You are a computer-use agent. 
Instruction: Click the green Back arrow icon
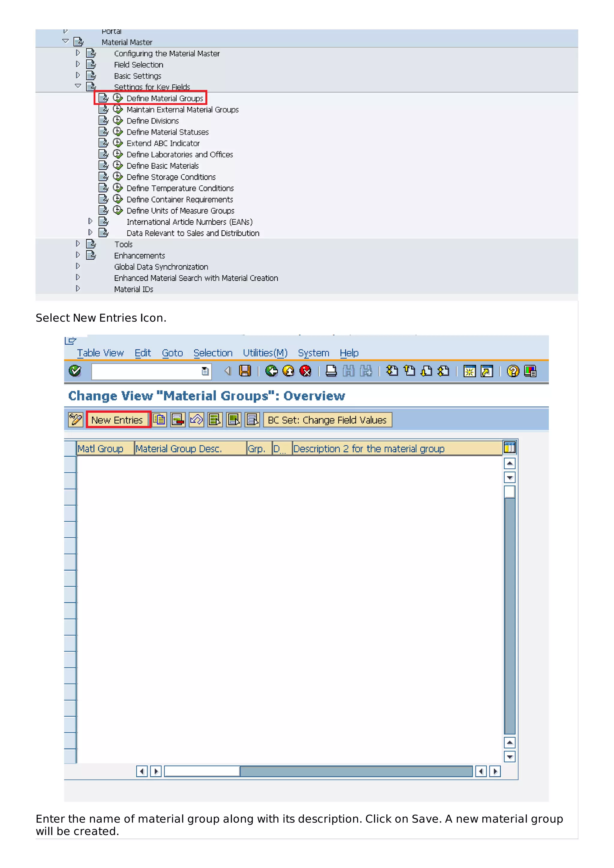[271, 371]
